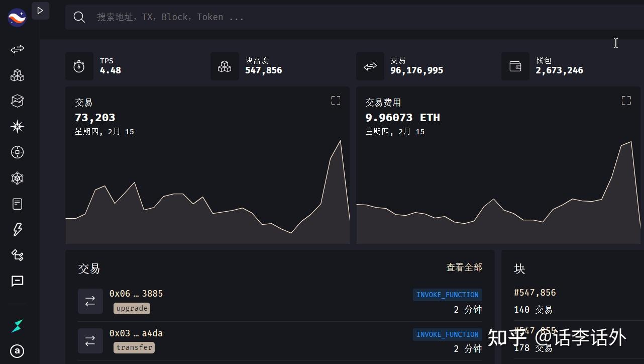Open the transfers arrows icon in the sidebar
Viewport: 644px width, 364px height.
click(x=18, y=49)
